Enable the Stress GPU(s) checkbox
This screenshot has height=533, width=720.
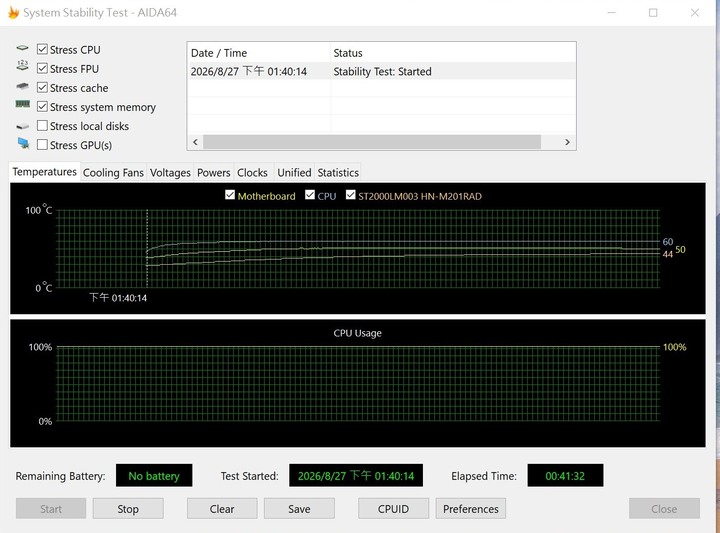[42, 145]
